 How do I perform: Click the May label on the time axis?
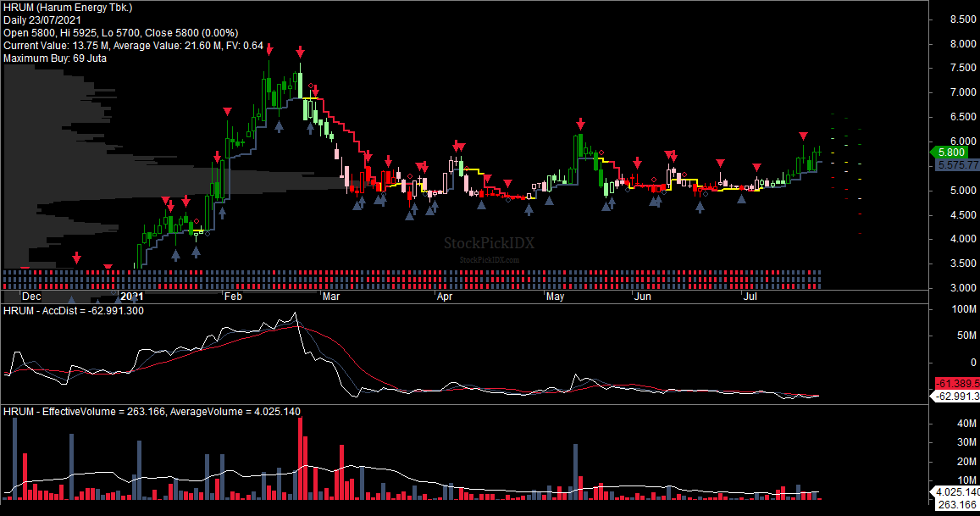tap(555, 297)
